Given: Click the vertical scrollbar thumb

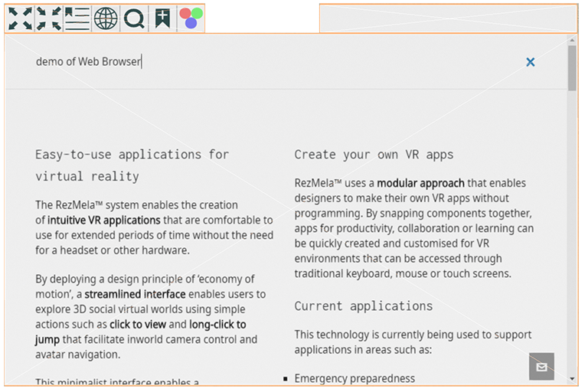Looking at the screenshot, I should pos(572,69).
